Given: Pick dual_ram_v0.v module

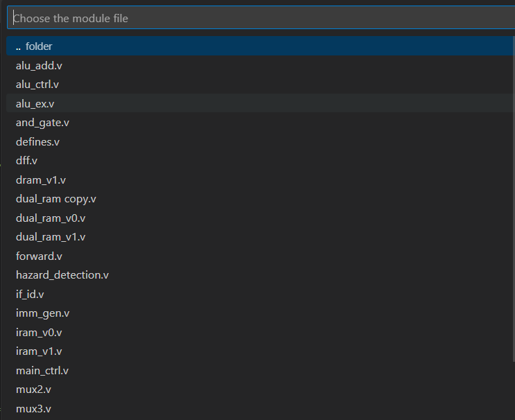Looking at the screenshot, I should point(261,218).
